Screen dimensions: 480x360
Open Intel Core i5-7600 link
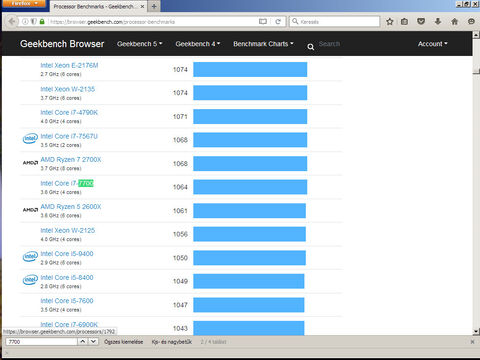pyautogui.click(x=67, y=301)
